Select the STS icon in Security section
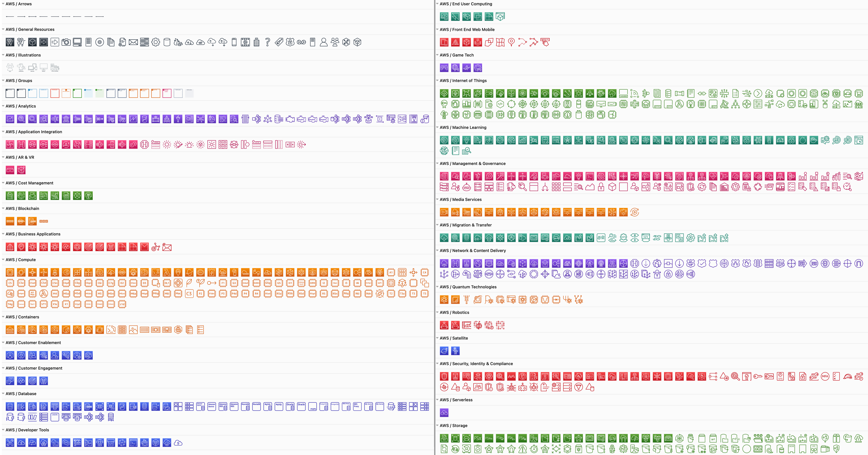This screenshot has width=868, height=455. pyautogui.click(x=780, y=376)
